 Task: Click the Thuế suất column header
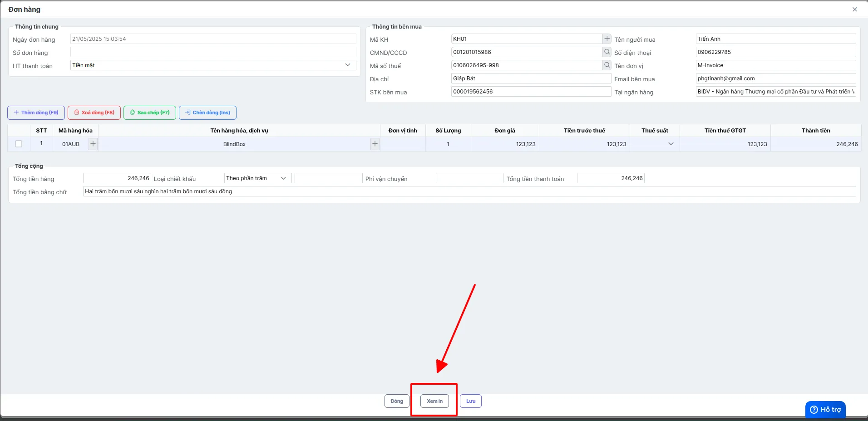click(655, 131)
